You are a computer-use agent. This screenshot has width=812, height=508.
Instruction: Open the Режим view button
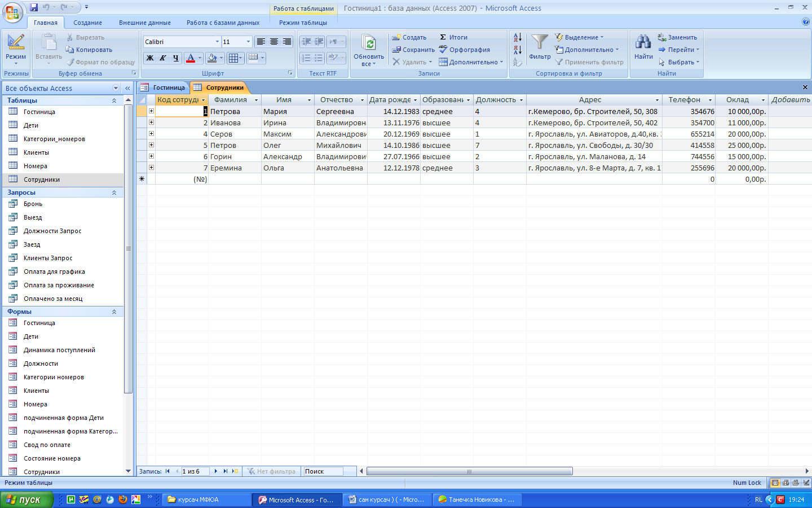(x=16, y=49)
